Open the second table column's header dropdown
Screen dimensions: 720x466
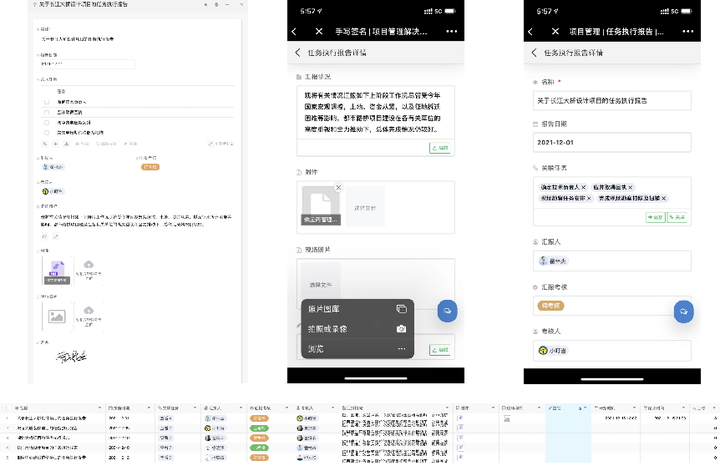(148, 408)
